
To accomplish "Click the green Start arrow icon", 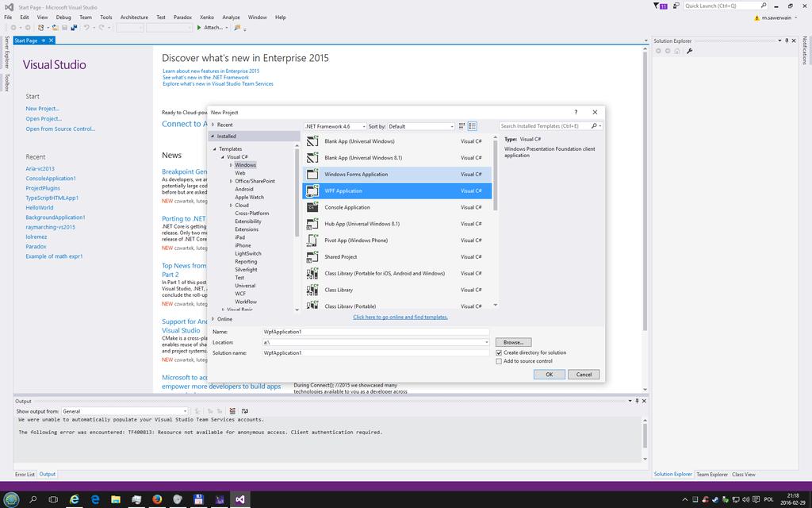I will coord(199,28).
